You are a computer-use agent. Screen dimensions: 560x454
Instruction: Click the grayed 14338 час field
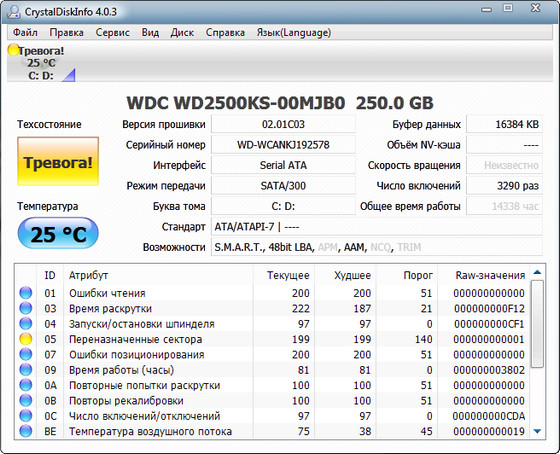[504, 206]
